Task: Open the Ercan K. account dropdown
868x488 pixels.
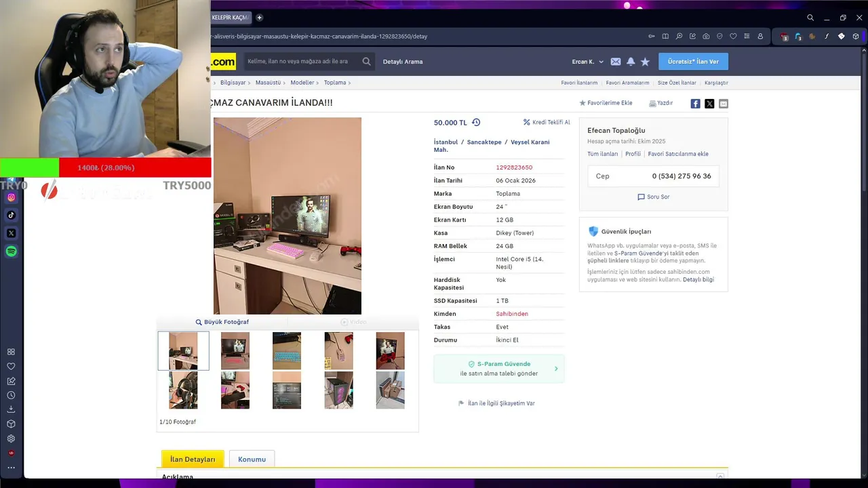Action: tap(587, 62)
